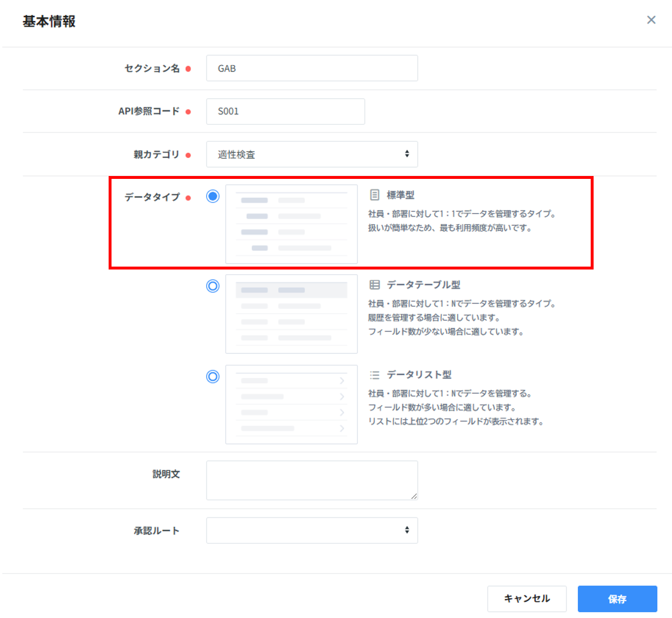Viewport: 672px width, 618px height.
Task: Select the データリスト型 radio button
Action: coord(213,376)
